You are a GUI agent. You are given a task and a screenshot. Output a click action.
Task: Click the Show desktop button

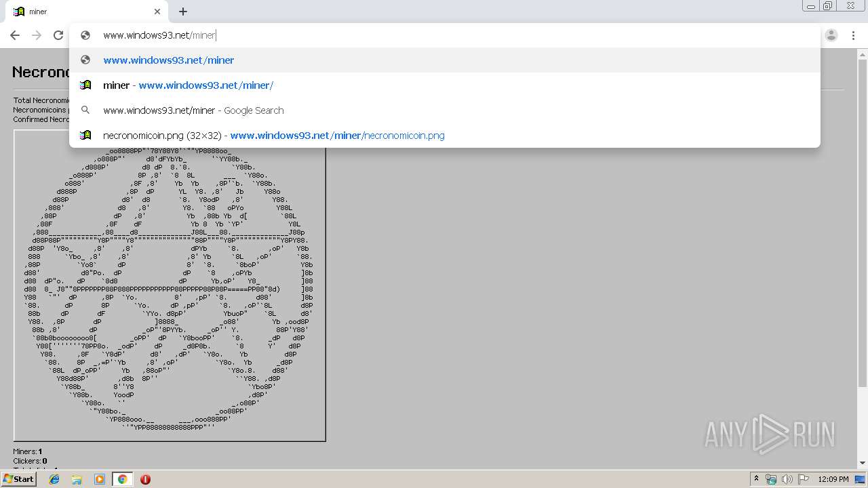click(861, 479)
